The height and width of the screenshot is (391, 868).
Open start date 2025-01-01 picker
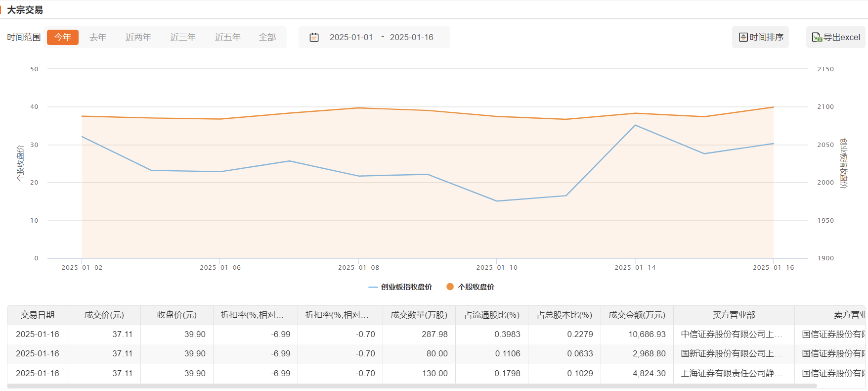click(x=351, y=38)
